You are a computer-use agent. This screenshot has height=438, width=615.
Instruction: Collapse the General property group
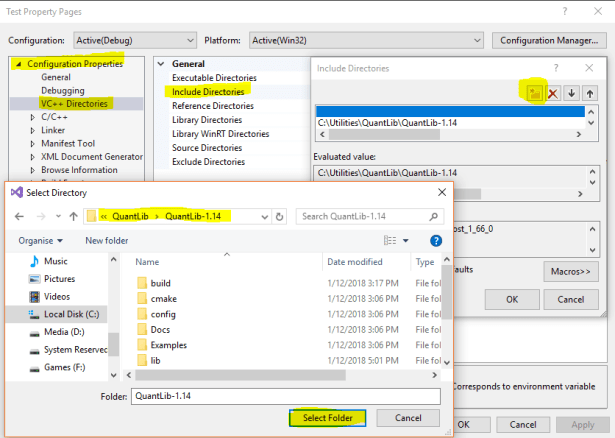tap(161, 64)
